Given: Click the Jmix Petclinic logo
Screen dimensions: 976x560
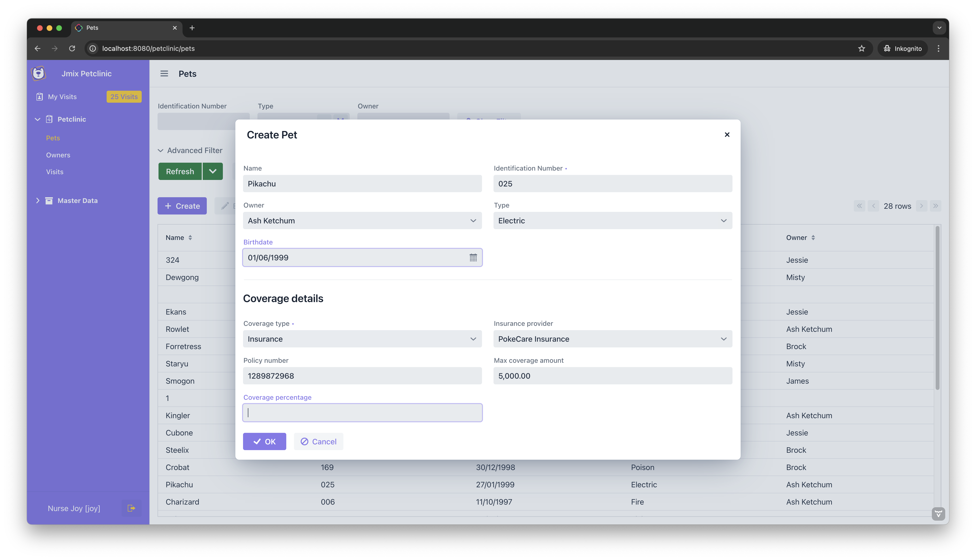Looking at the screenshot, I should [x=38, y=73].
